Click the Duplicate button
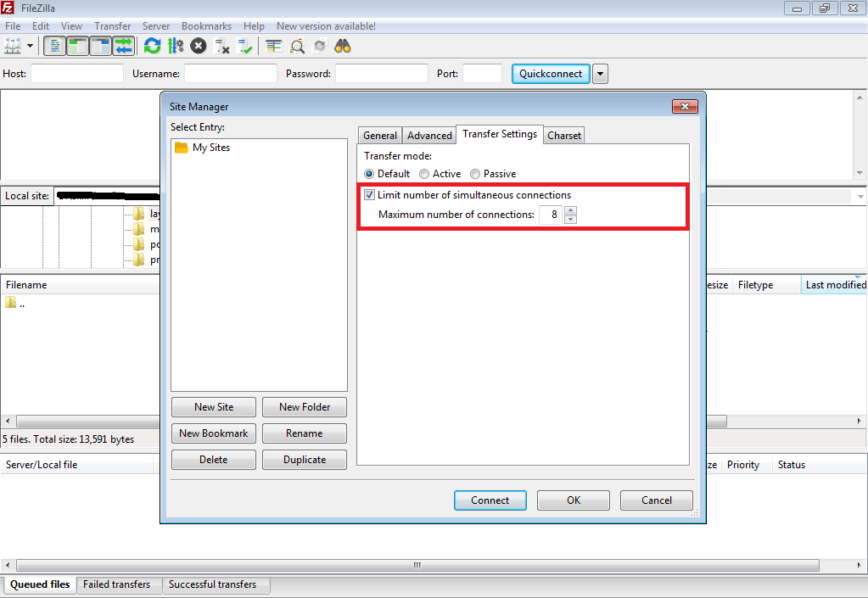This screenshot has width=868, height=598. point(305,460)
